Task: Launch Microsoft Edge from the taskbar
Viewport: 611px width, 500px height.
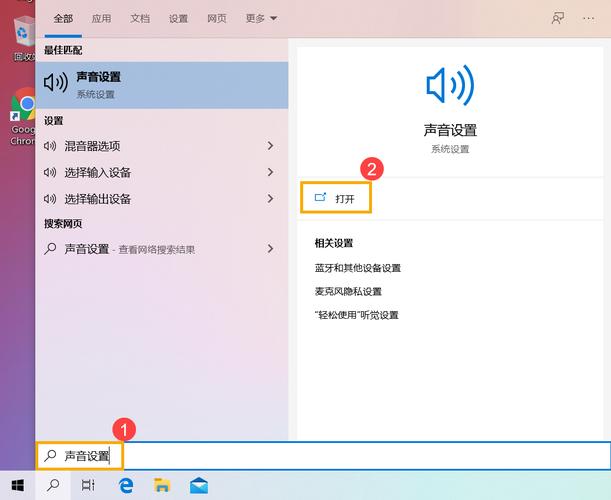Action: pos(125,485)
